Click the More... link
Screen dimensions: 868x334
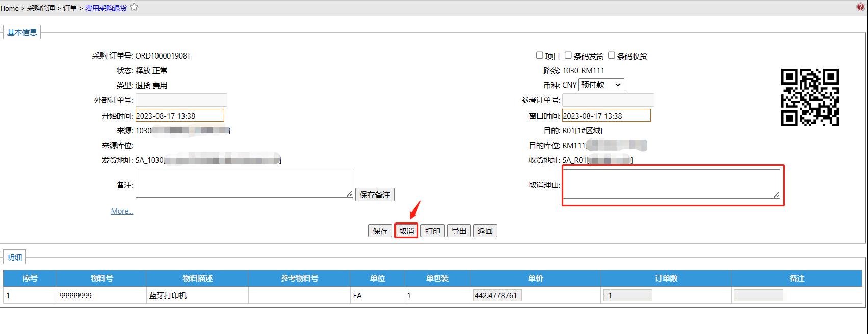point(122,211)
